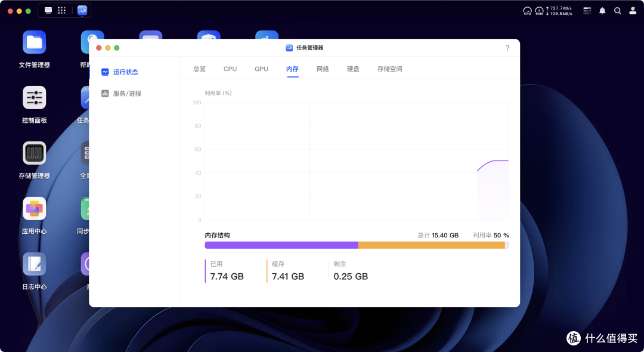
Task: Open the app grid launcher icon
Action: pyautogui.click(x=61, y=10)
